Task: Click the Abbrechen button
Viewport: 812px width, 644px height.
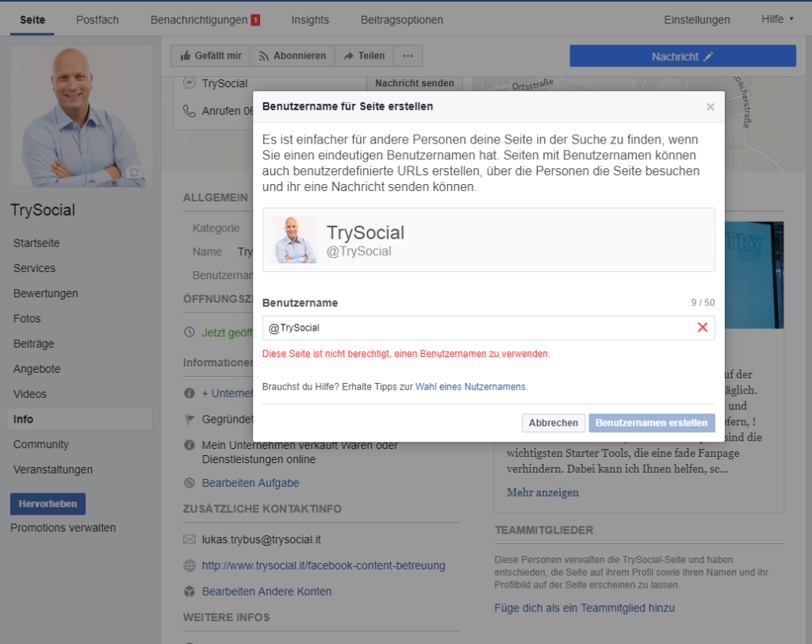Action: coord(553,423)
